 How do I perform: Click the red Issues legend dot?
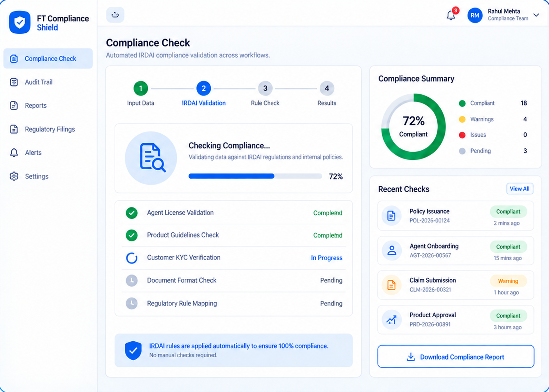point(462,135)
